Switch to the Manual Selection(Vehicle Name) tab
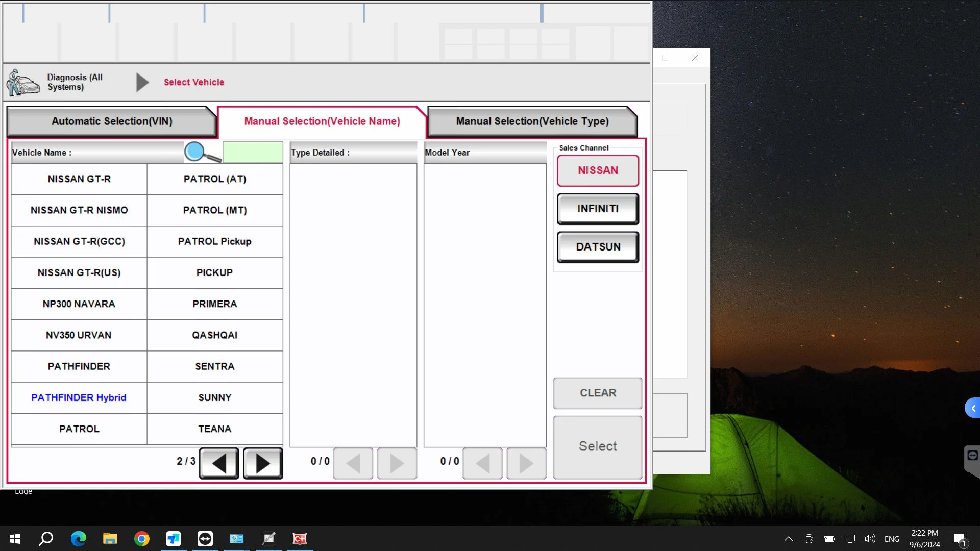 (322, 121)
